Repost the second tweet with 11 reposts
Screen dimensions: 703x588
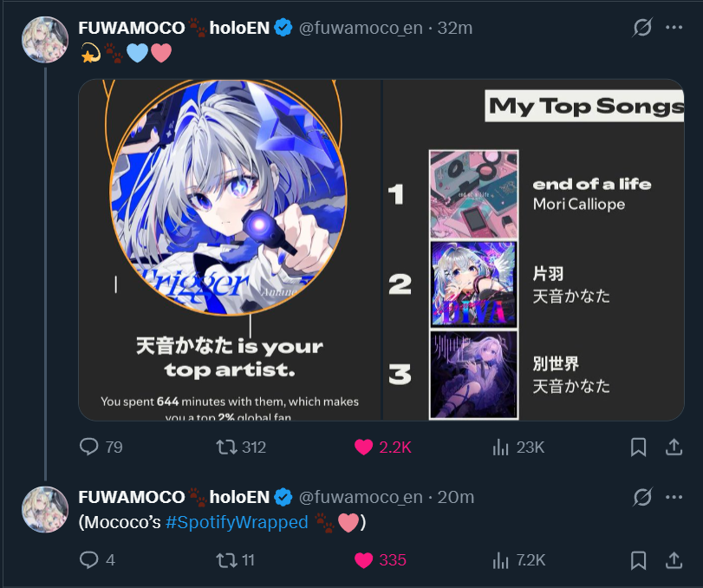pos(227,560)
